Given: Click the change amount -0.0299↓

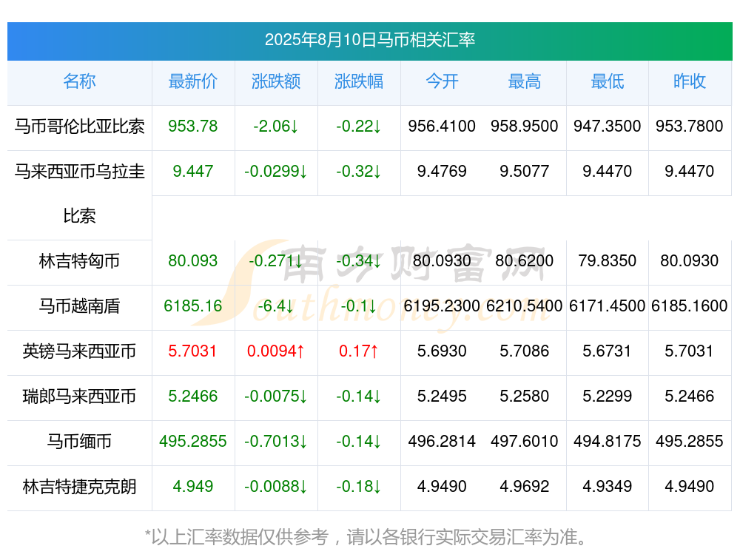Looking at the screenshot, I should [x=276, y=172].
